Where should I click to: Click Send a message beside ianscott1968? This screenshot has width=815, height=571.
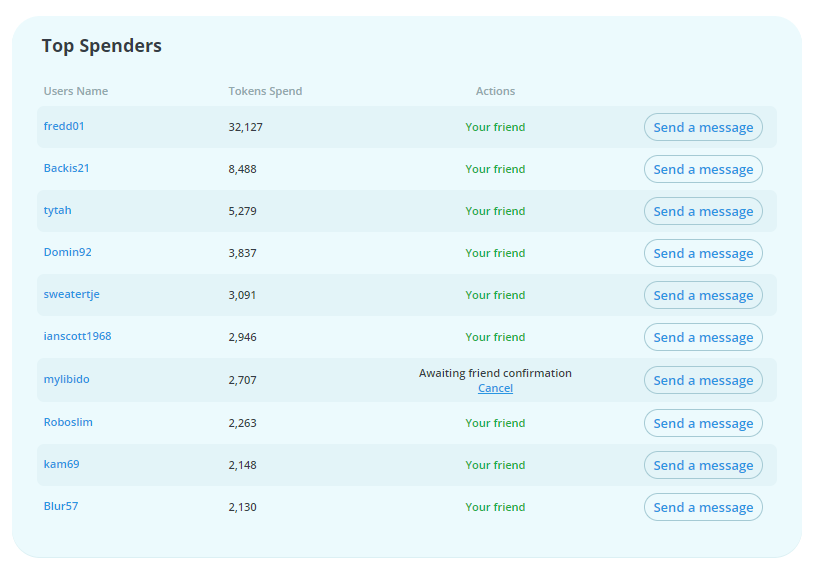click(703, 337)
